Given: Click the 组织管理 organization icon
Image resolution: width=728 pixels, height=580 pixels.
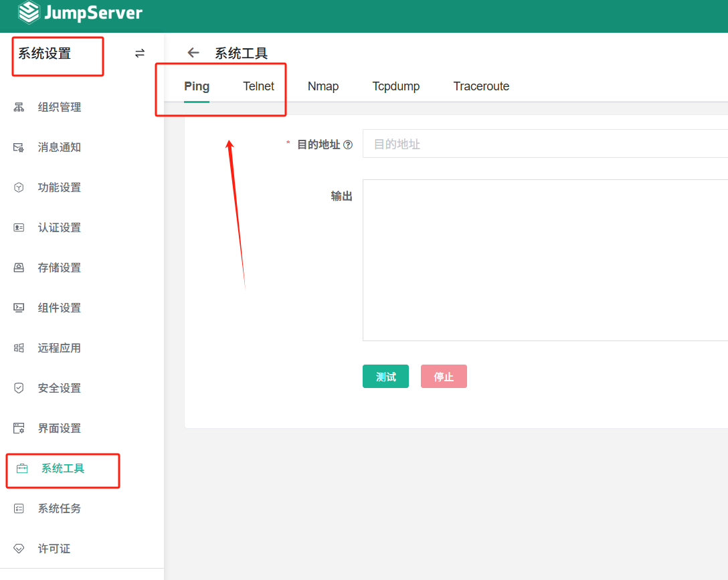Looking at the screenshot, I should point(19,107).
